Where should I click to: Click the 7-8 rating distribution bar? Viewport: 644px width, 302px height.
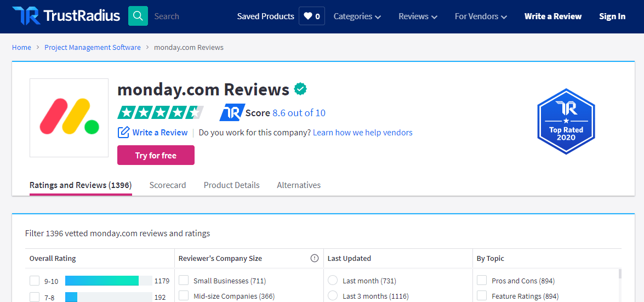click(x=109, y=297)
